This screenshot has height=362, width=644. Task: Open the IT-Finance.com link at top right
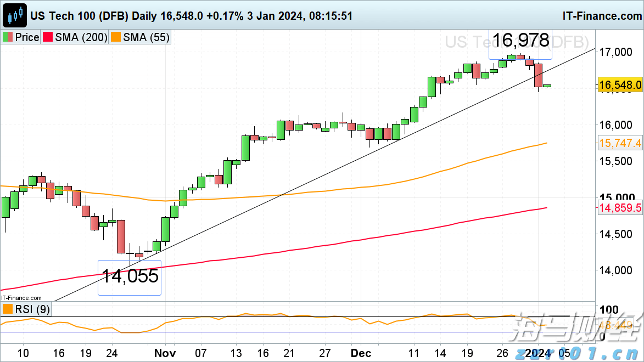click(601, 15)
